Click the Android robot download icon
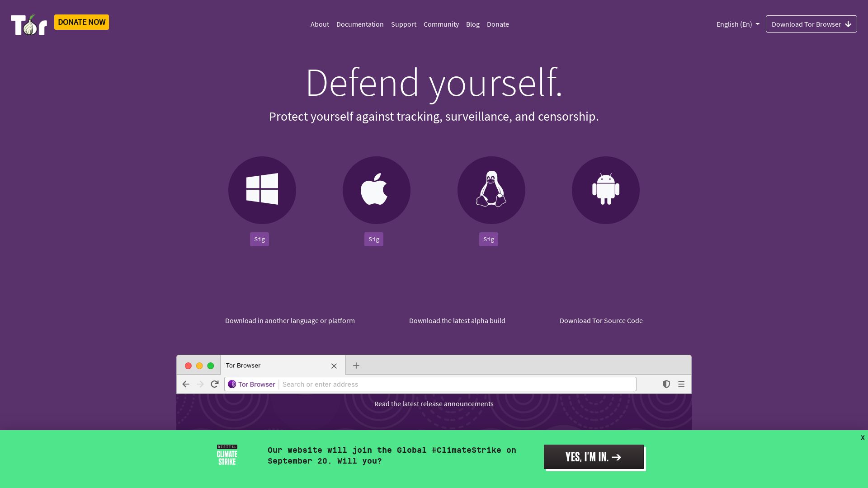Viewport: 868px width, 488px height. pyautogui.click(x=606, y=190)
